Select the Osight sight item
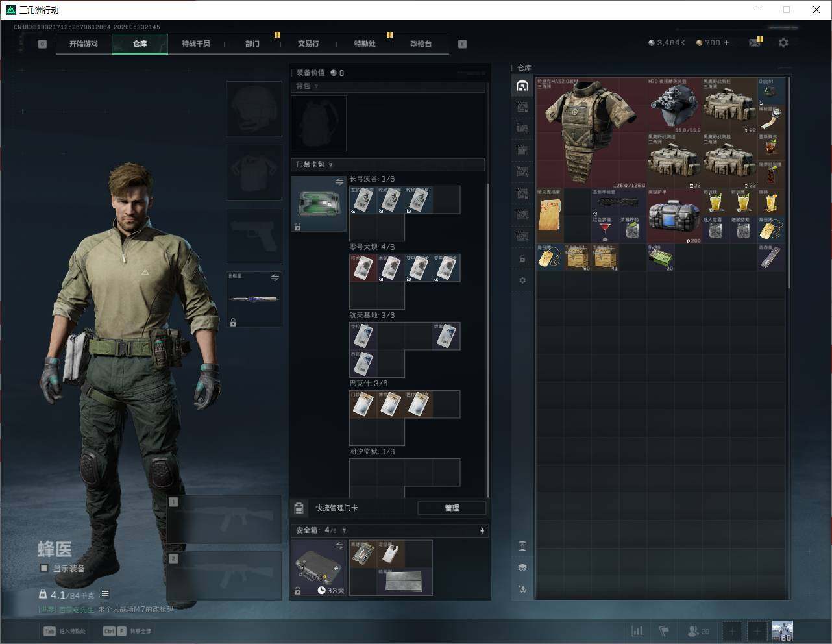The height and width of the screenshot is (644, 832). [771, 92]
